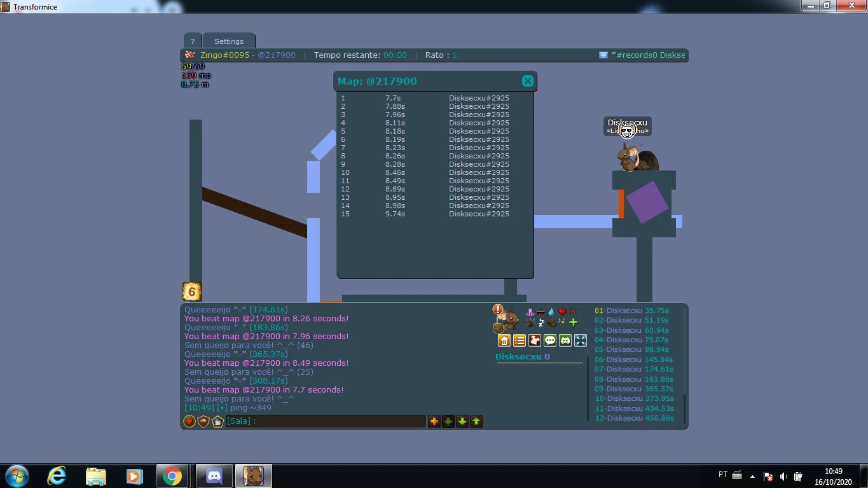Screen dimensions: 868x488
Task: Use the red angry emote
Action: click(573, 312)
